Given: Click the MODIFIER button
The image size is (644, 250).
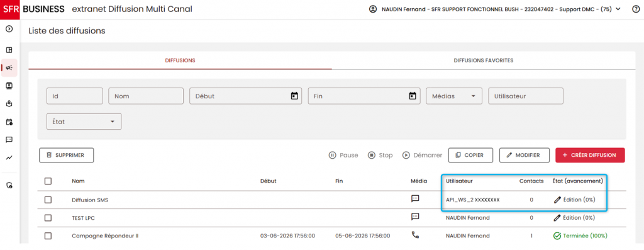Looking at the screenshot, I should pyautogui.click(x=525, y=155).
